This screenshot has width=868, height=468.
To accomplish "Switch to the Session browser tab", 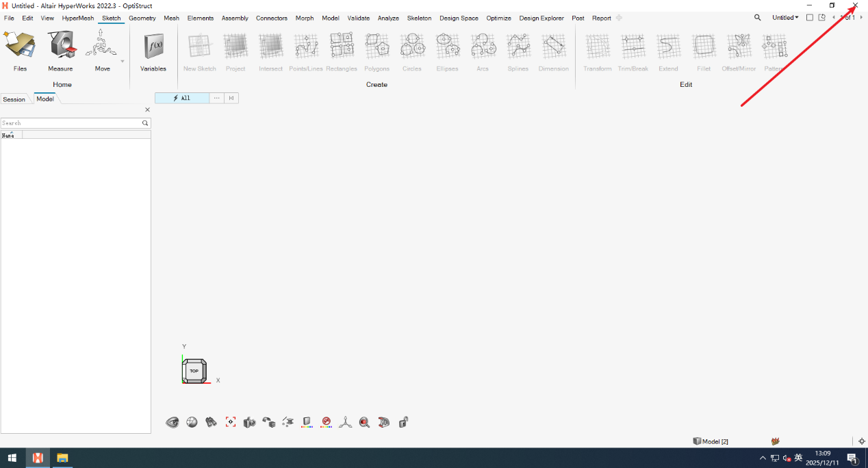I will point(14,99).
